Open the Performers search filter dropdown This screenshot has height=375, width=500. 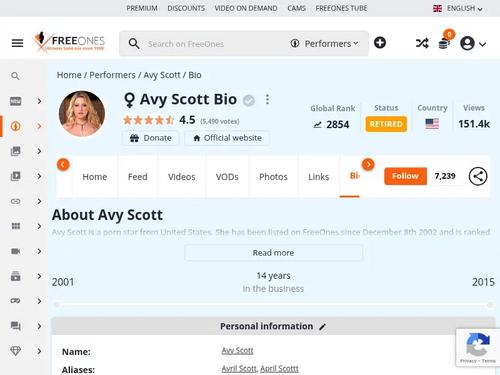point(324,44)
